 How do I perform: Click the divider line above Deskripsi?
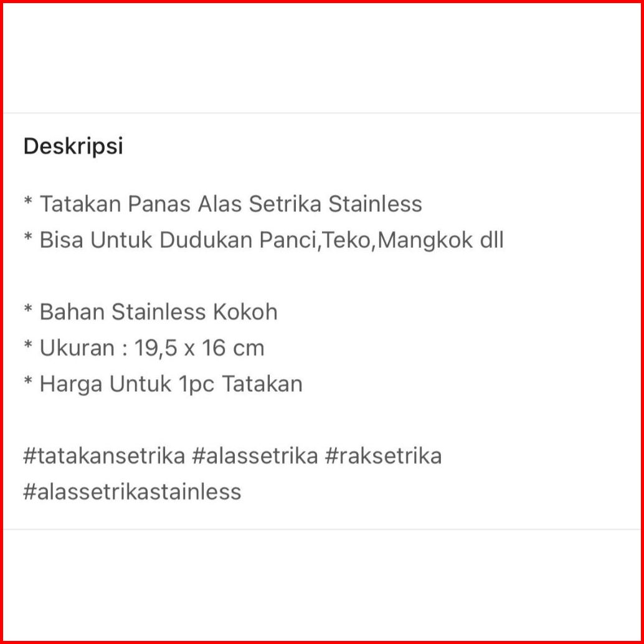coord(322,113)
